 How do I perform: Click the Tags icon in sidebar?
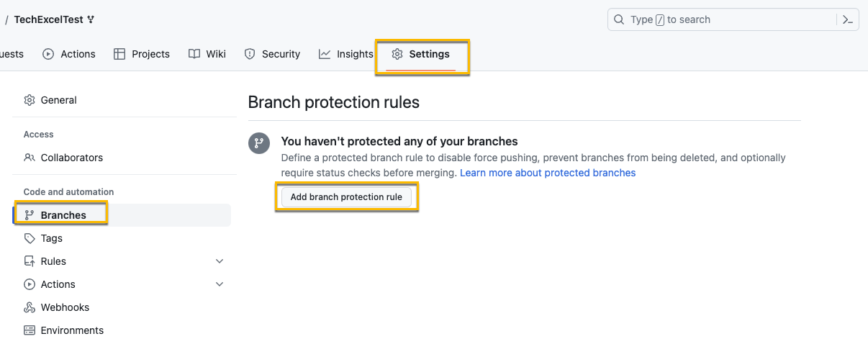coord(30,238)
